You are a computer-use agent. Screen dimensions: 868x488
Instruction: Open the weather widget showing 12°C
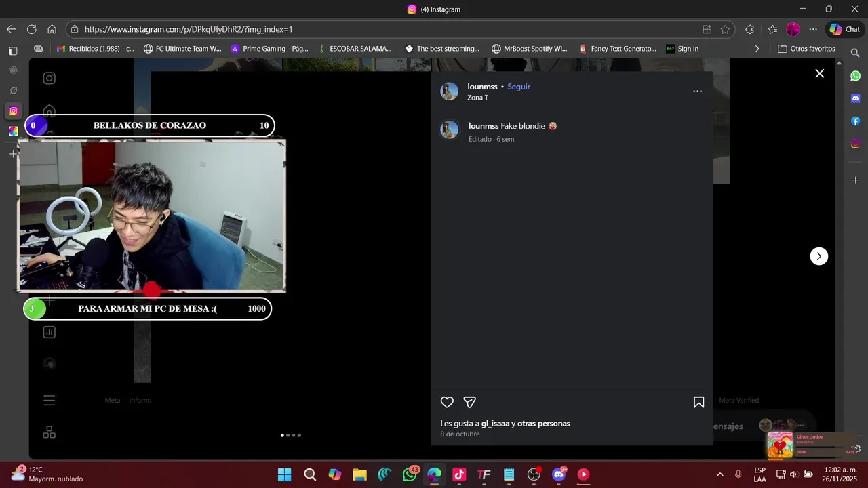(x=47, y=474)
